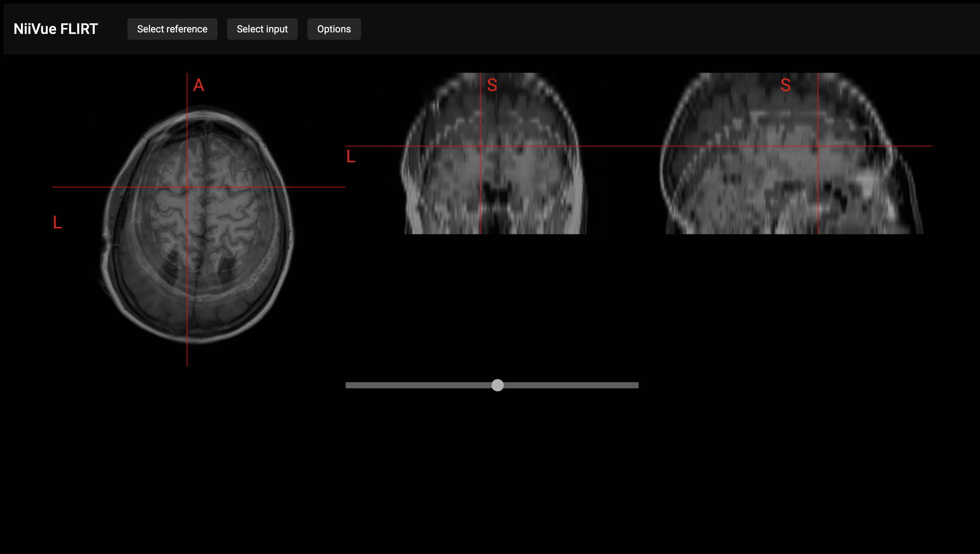Screen dimensions: 980x554
Task: Click the 'L' label beside coronal slice
Action: click(351, 156)
